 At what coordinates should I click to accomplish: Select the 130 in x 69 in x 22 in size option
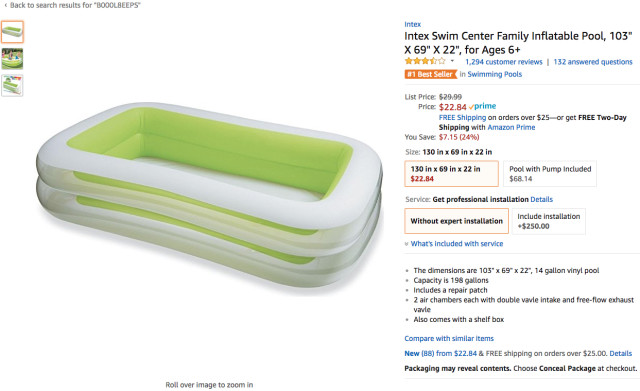pos(451,174)
